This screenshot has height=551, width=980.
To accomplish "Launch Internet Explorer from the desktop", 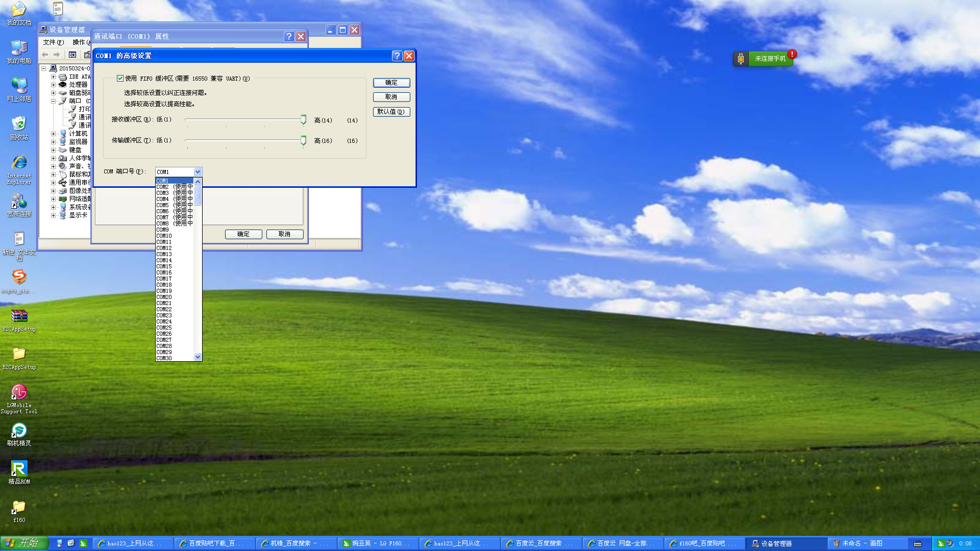I will coord(19,169).
